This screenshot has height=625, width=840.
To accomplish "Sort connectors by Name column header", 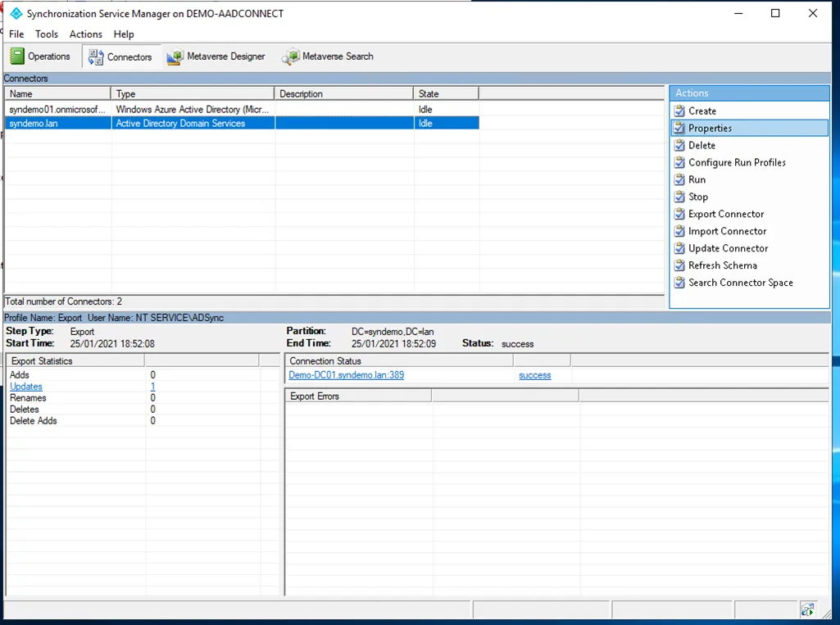I will click(x=57, y=94).
